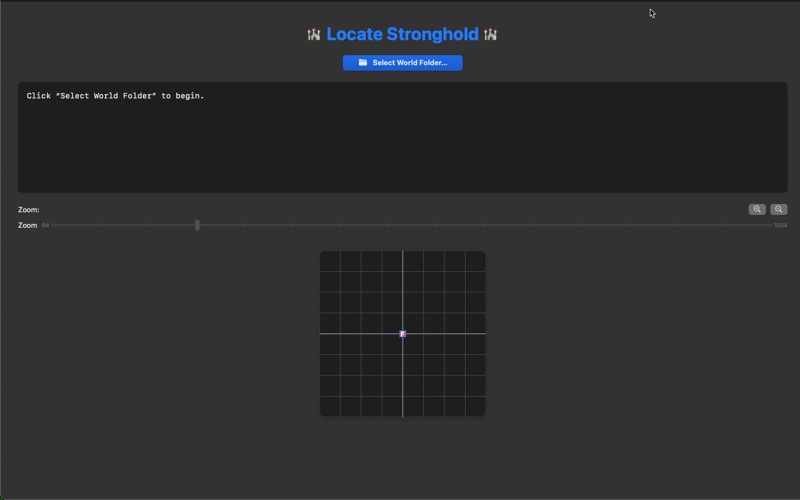Click the slider's 64 minimum label
This screenshot has height=500, width=800.
pos(45,225)
